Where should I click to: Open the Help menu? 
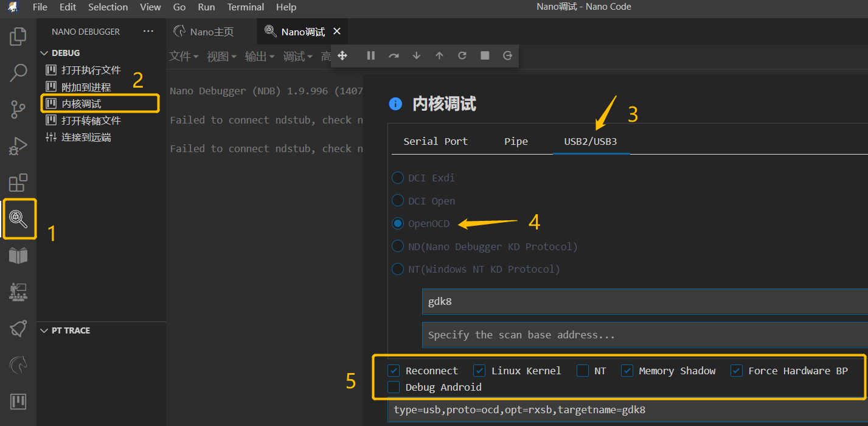(286, 7)
